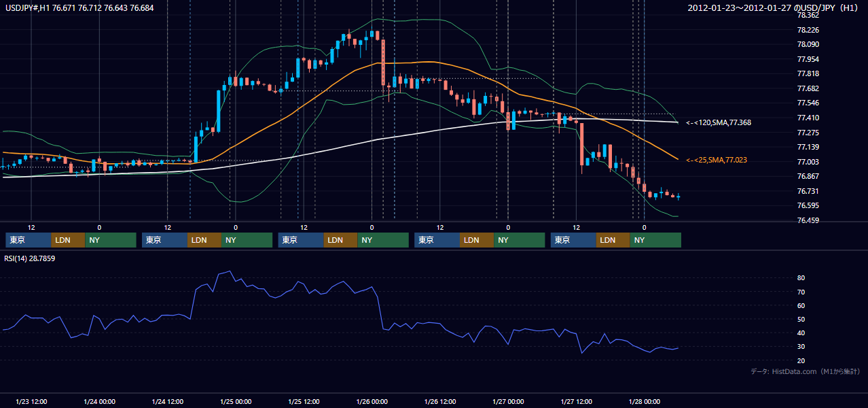The width and height of the screenshot is (868, 408).
Task: Click the RSI scale value 40
Action: 801,333
